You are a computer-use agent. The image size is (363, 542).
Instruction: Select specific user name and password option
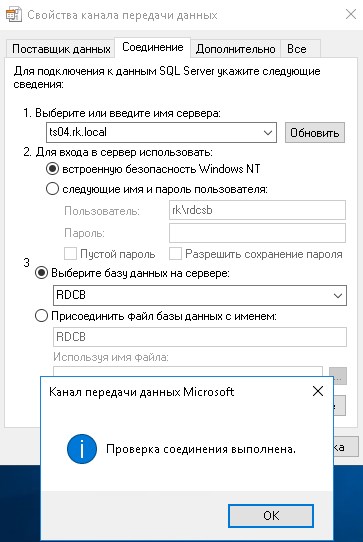point(52,189)
